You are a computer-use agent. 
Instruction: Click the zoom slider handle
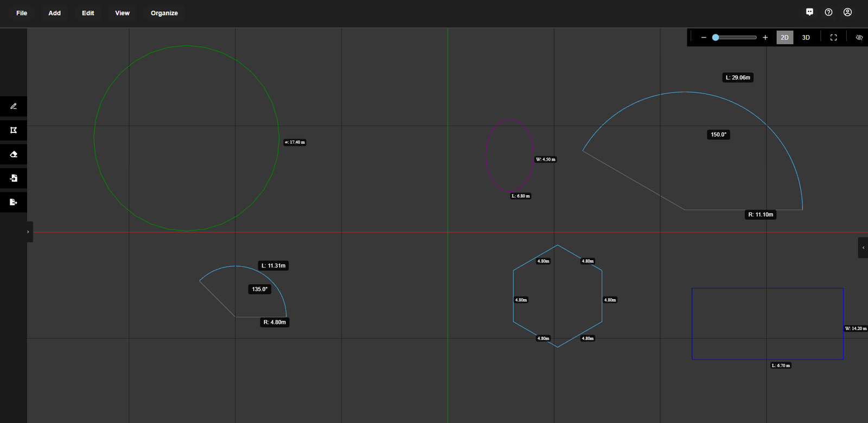(716, 37)
